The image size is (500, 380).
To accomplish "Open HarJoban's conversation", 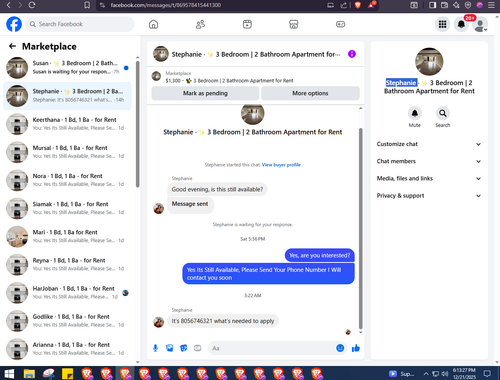I will [x=67, y=293].
